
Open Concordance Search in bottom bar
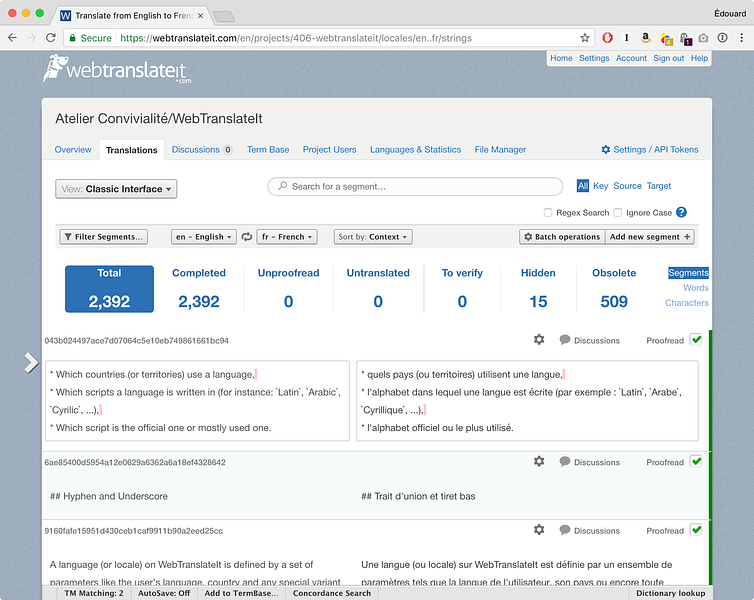pyautogui.click(x=332, y=593)
